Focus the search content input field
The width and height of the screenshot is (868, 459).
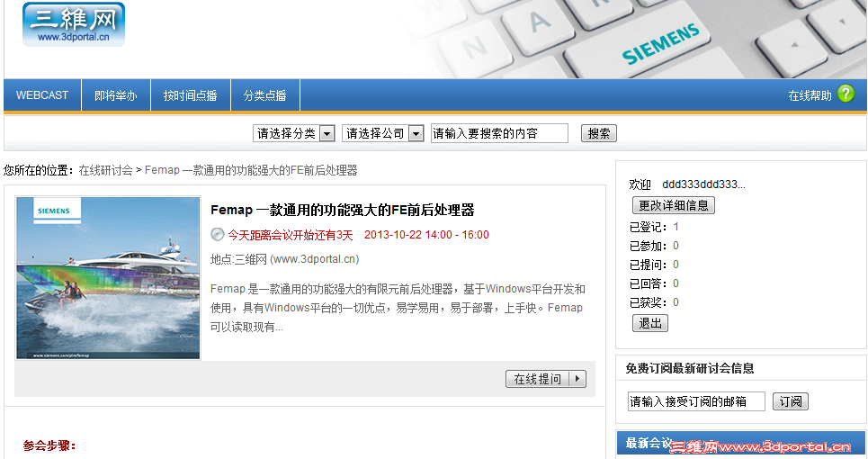coord(499,133)
